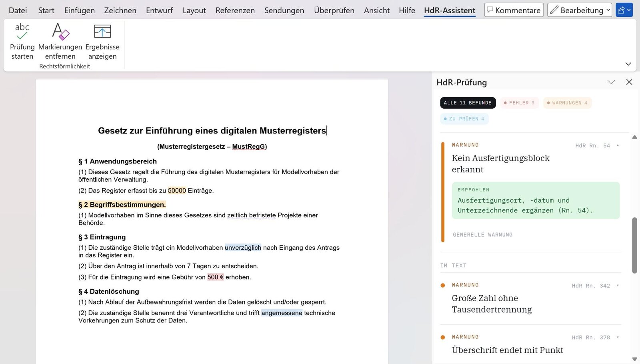Expand the HdR Rn. 342 finding arrow
The image size is (640, 364).
[618, 285]
